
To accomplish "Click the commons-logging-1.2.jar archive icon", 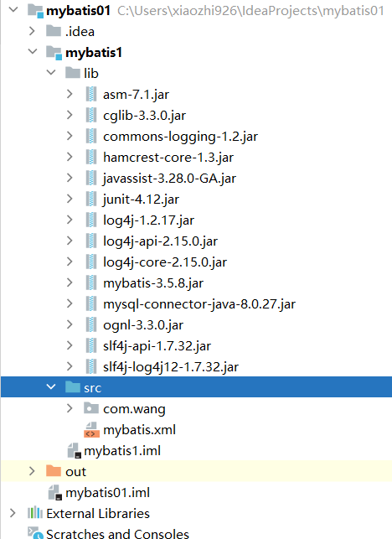I will pyautogui.click(x=91, y=136).
